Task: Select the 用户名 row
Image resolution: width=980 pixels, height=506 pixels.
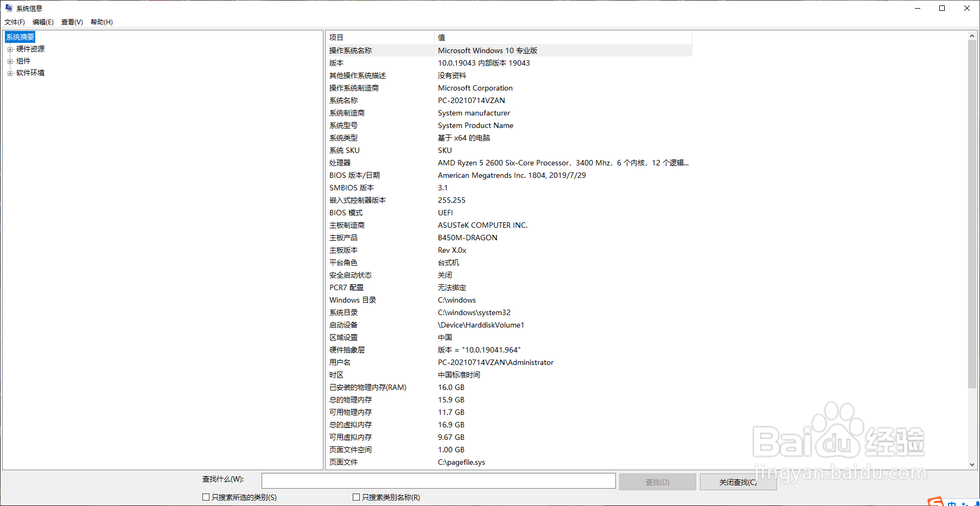Action: coord(509,362)
